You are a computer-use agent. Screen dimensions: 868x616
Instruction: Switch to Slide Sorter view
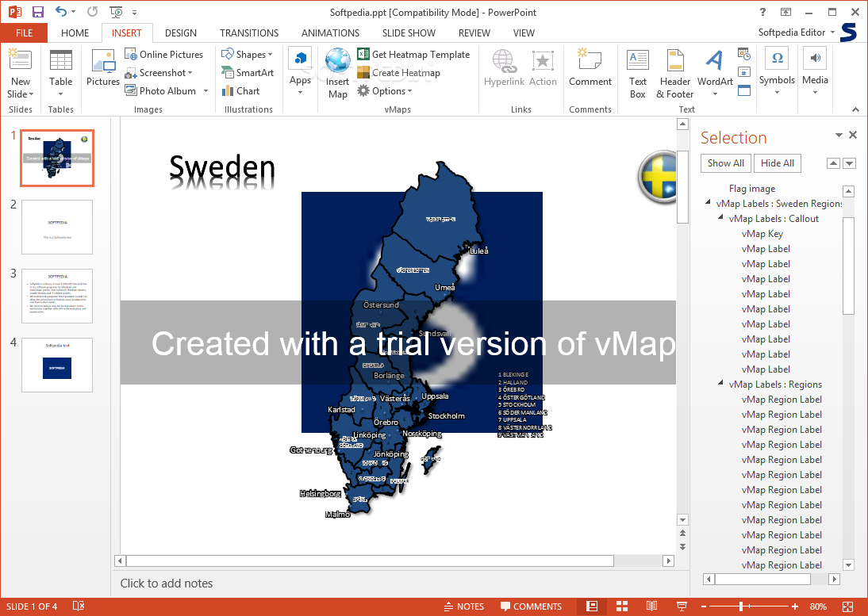click(622, 606)
